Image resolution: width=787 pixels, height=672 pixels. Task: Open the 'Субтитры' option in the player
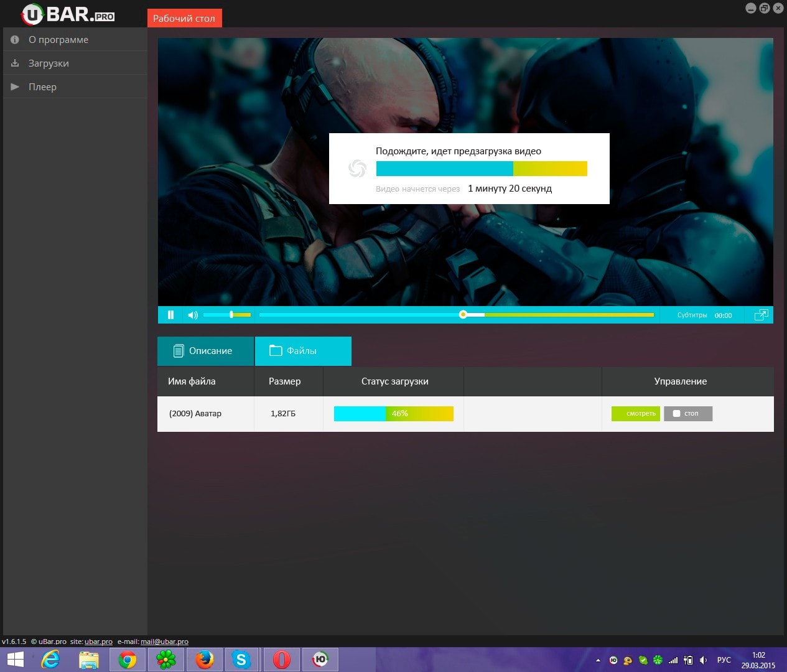point(692,315)
